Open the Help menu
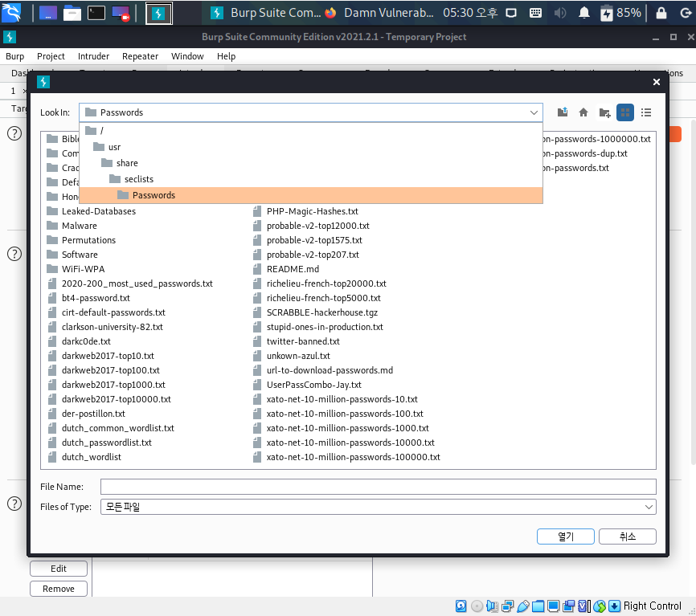 (226, 56)
